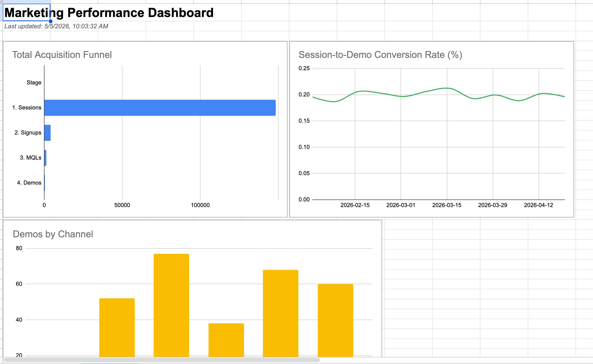
Task: Click the 100000 axis value in funnel chart
Action: (x=200, y=205)
